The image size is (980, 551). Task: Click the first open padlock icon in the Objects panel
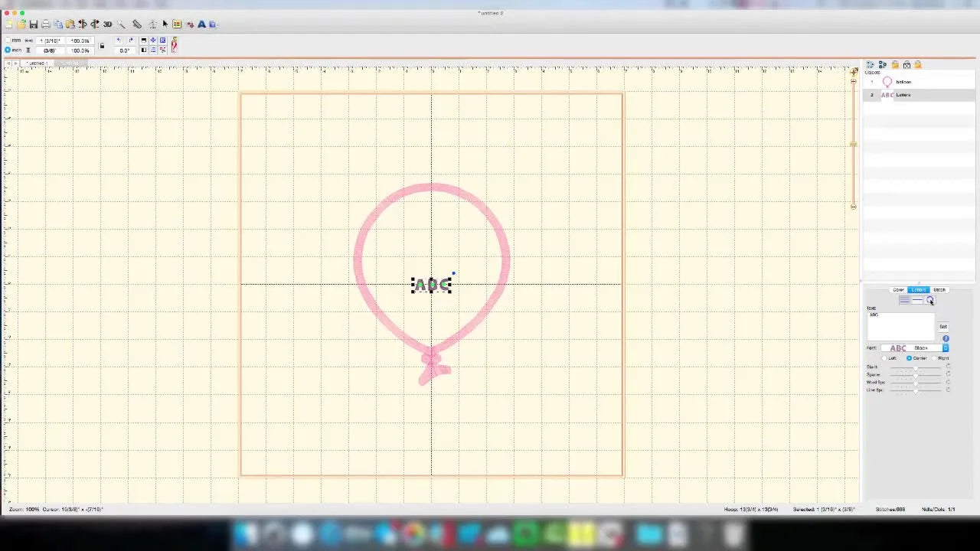pyautogui.click(x=895, y=65)
